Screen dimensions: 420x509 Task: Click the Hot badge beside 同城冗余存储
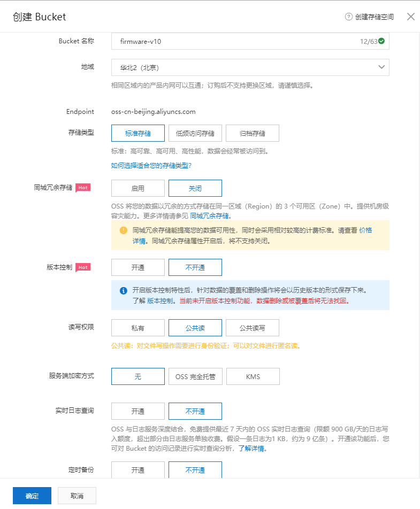click(x=83, y=188)
